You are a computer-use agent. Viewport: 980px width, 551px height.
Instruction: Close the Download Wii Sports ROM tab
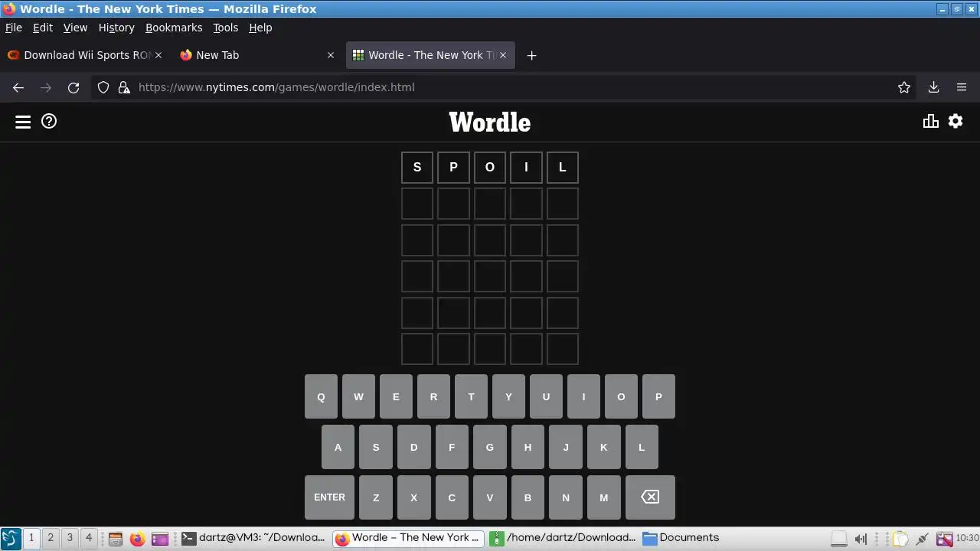coord(158,55)
